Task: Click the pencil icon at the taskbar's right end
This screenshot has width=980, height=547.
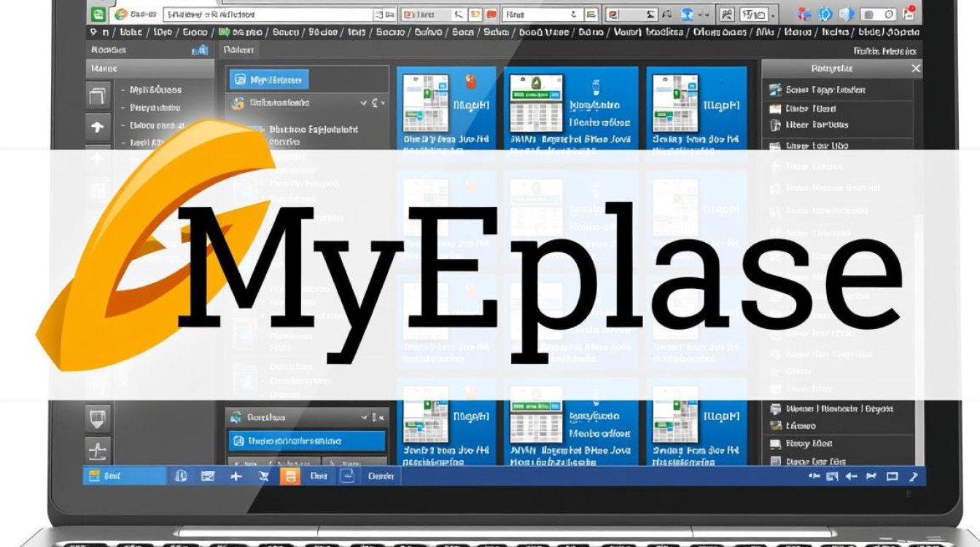Action: (x=914, y=476)
